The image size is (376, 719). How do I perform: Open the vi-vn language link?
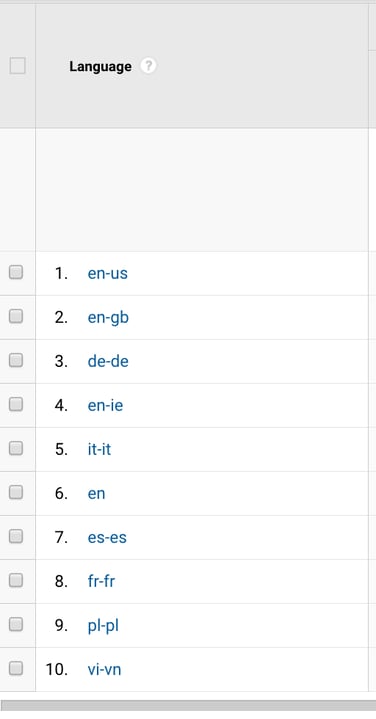pos(104,670)
